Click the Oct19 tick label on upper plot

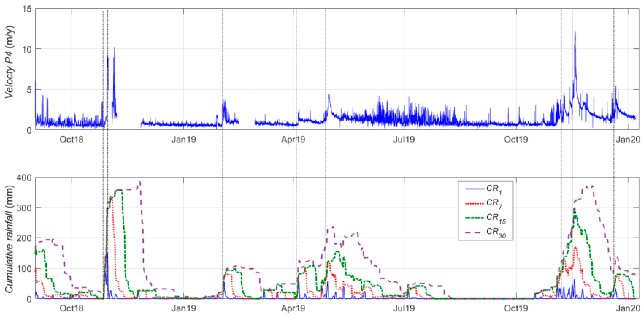[x=516, y=139]
